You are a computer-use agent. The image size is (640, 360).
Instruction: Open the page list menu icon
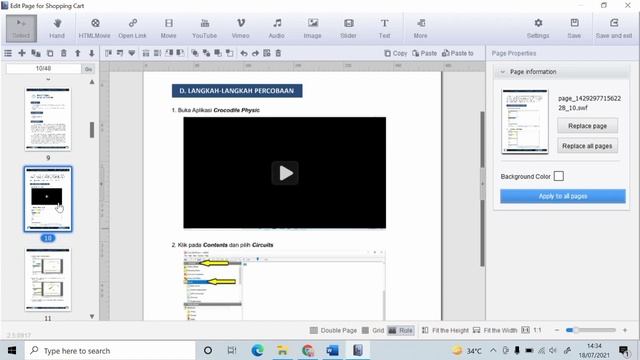tap(8, 53)
